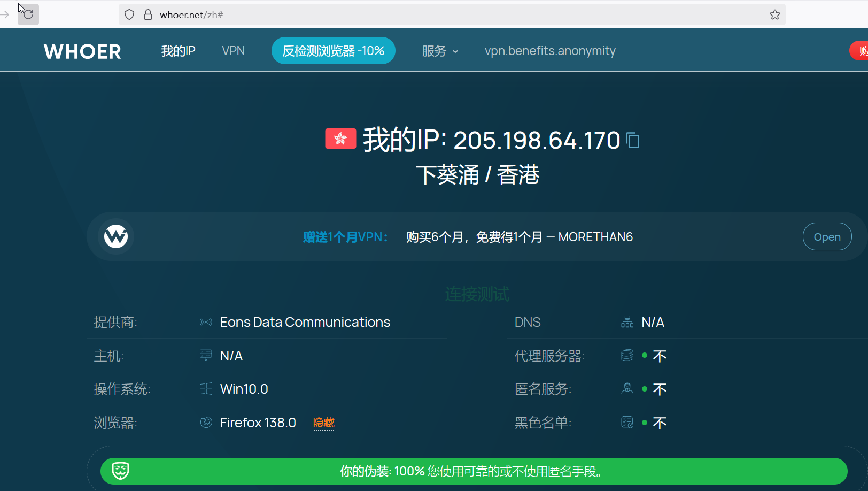
Task: Click the host server icon beside N/A
Action: (x=206, y=355)
